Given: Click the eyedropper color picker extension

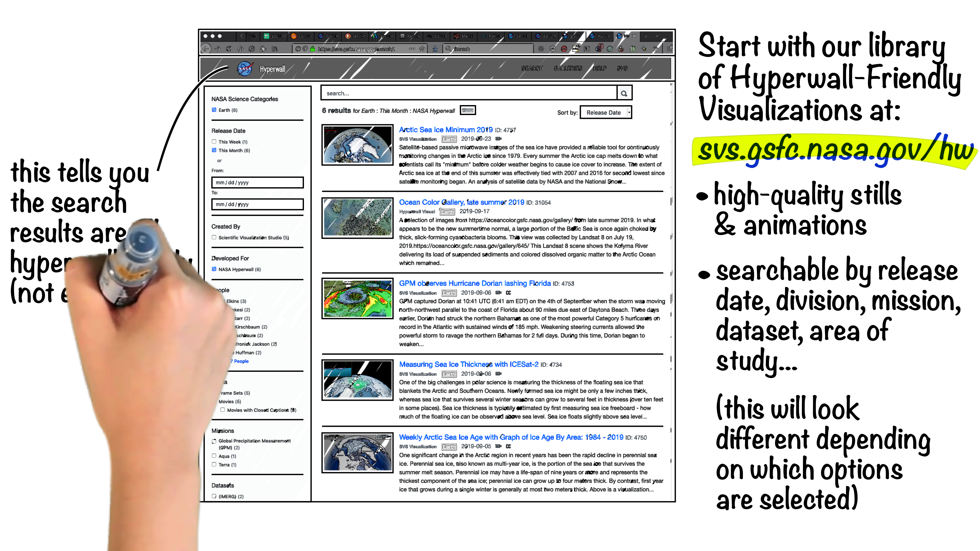Looking at the screenshot, I should pos(644,49).
